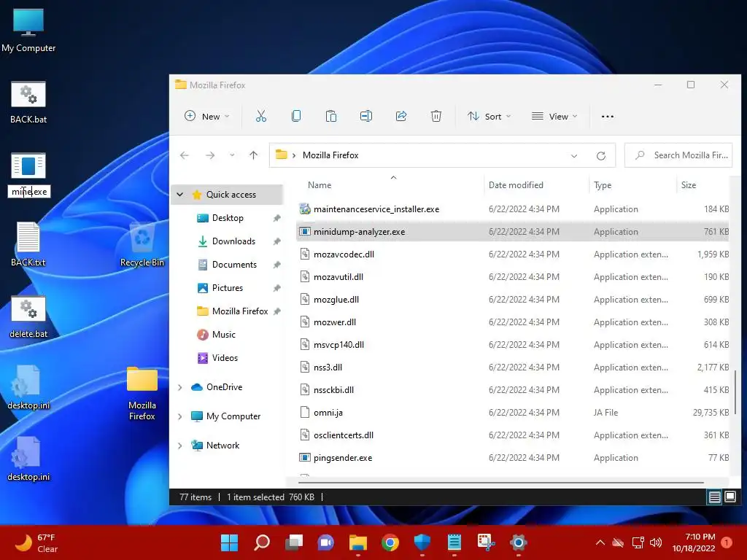The width and height of the screenshot is (747, 560).
Task: Select the omni.ja file
Action: pos(512,413)
